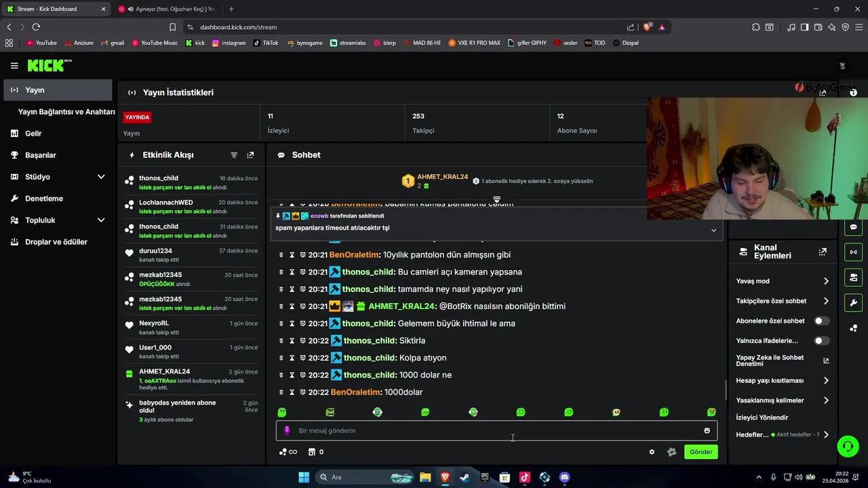Click the share page icon in address bar
This screenshot has width=868, height=488.
tap(631, 27)
